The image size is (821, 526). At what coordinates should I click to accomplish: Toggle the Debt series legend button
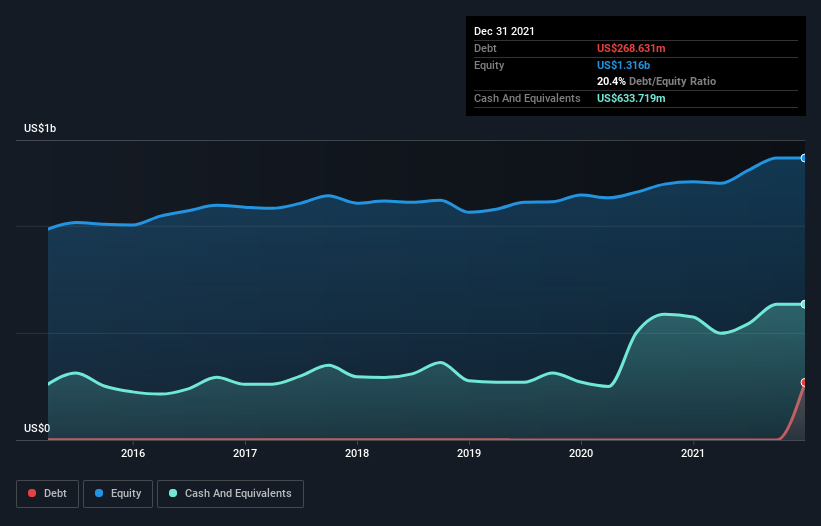(48, 494)
